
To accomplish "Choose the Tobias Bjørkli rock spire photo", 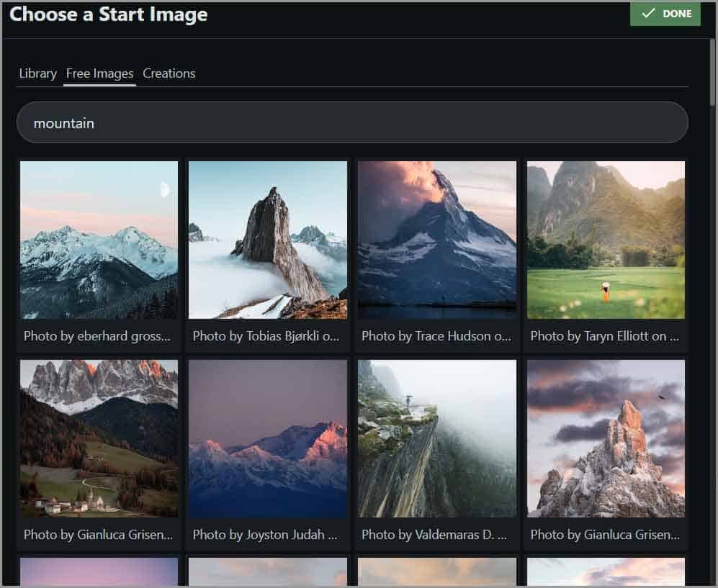I will pos(267,240).
